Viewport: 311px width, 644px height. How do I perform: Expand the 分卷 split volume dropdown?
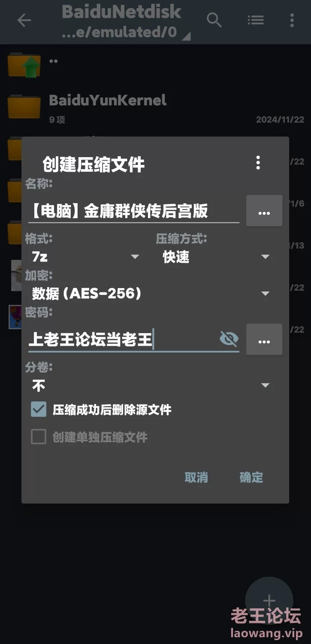tap(151, 386)
